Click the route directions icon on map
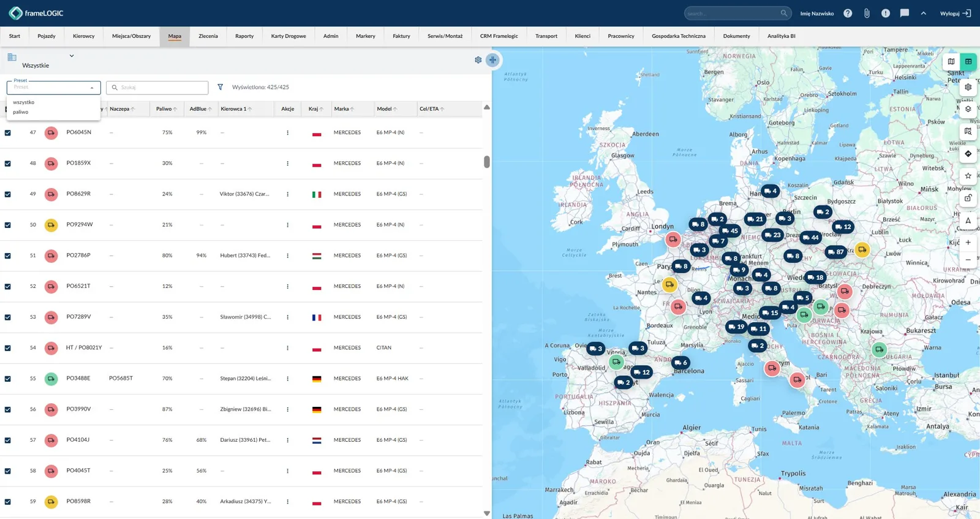980x519 pixels. (968, 154)
